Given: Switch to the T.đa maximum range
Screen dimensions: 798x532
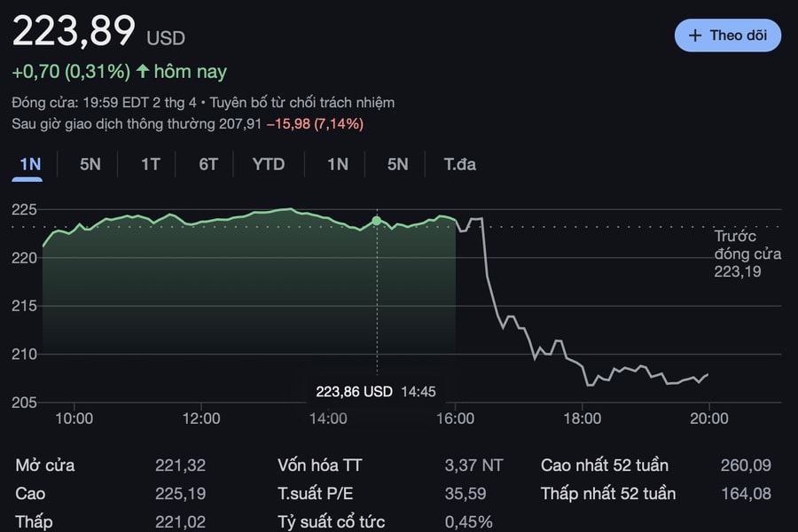Looking at the screenshot, I should click(460, 164).
